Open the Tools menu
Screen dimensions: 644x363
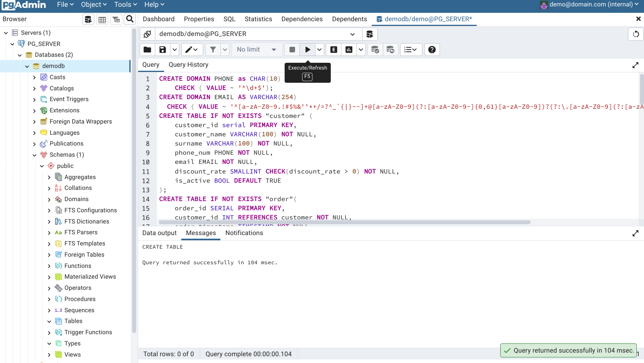pos(125,5)
